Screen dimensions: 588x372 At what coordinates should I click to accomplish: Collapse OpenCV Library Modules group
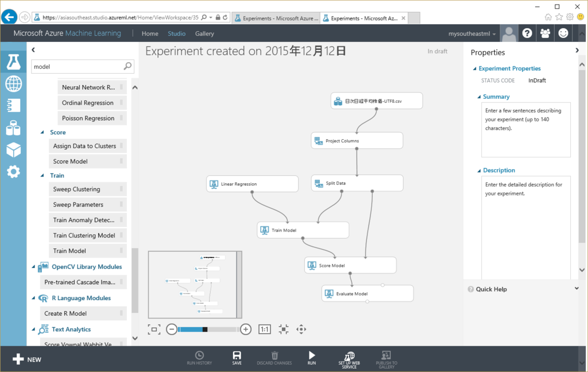tap(33, 267)
